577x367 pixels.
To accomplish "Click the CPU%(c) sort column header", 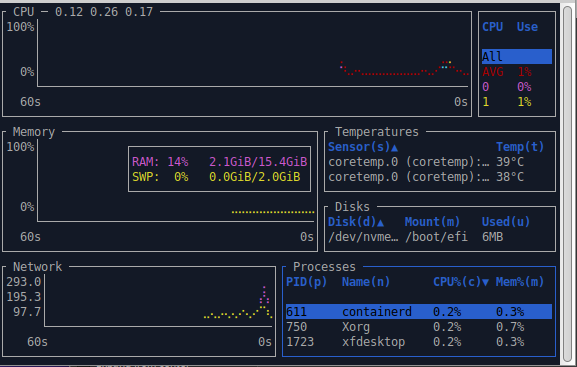I will coord(461,282).
